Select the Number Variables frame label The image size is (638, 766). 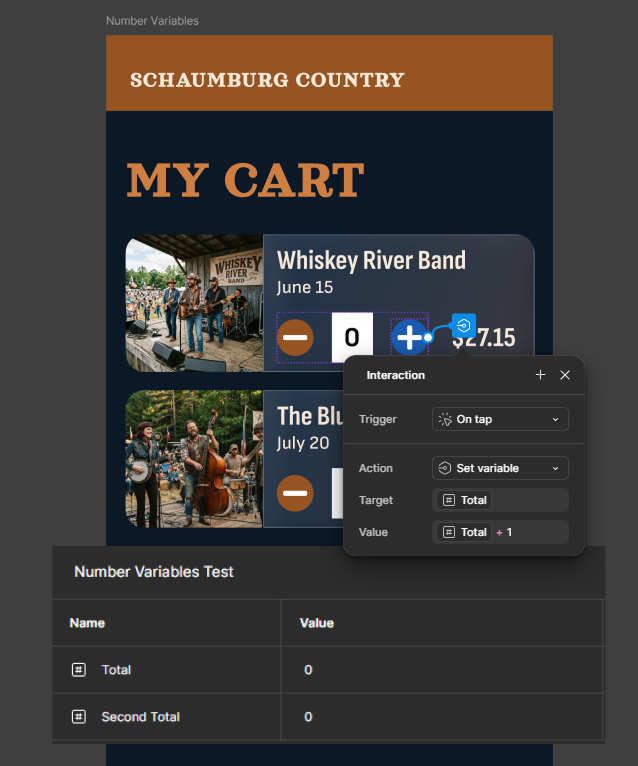152,21
